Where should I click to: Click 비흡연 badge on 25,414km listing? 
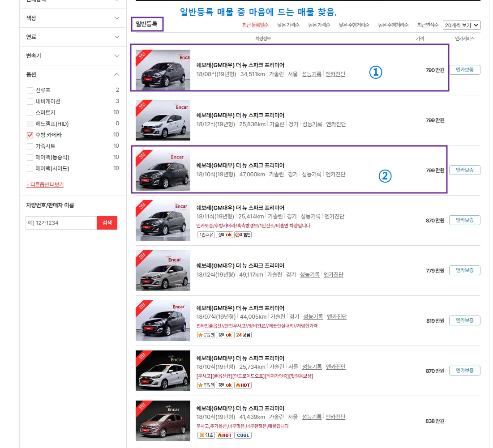pos(243,235)
